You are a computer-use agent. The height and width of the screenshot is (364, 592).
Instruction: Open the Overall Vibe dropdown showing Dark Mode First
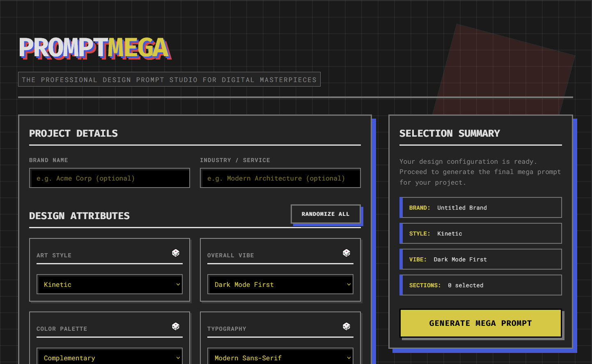point(280,284)
